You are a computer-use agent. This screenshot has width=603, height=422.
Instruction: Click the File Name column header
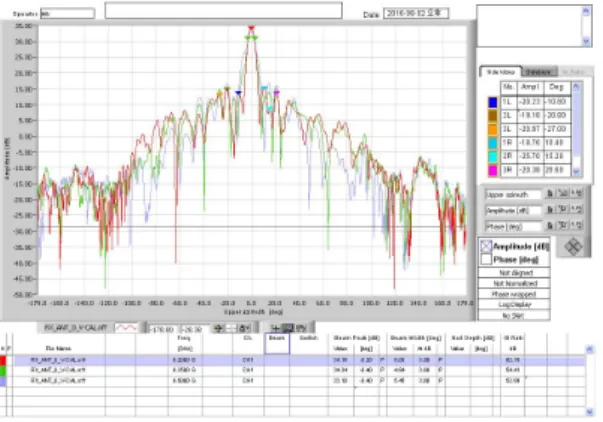(58, 348)
